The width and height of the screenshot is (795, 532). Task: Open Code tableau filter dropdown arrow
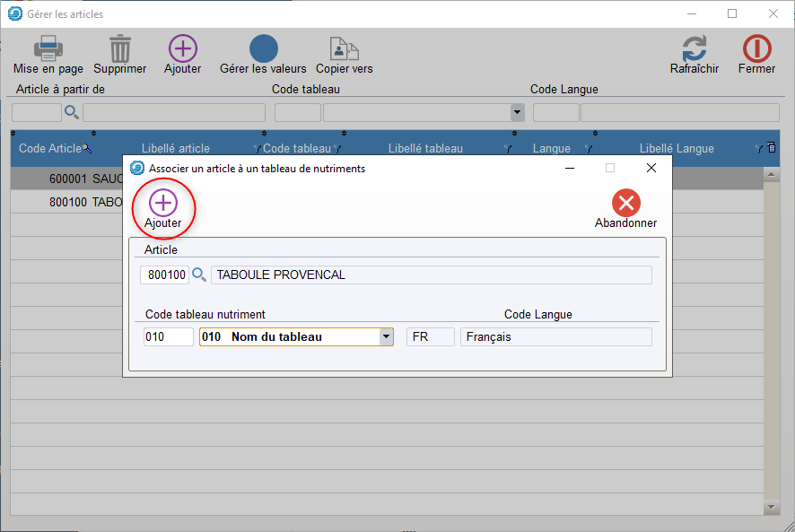point(517,113)
